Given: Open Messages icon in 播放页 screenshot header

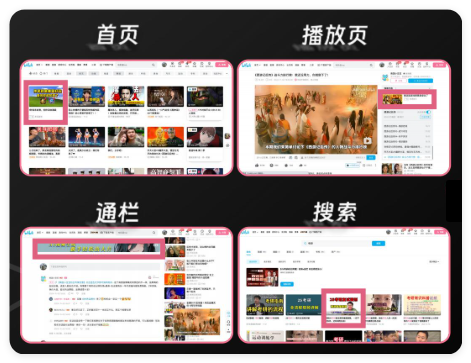Looking at the screenshot, I should (x=397, y=65).
